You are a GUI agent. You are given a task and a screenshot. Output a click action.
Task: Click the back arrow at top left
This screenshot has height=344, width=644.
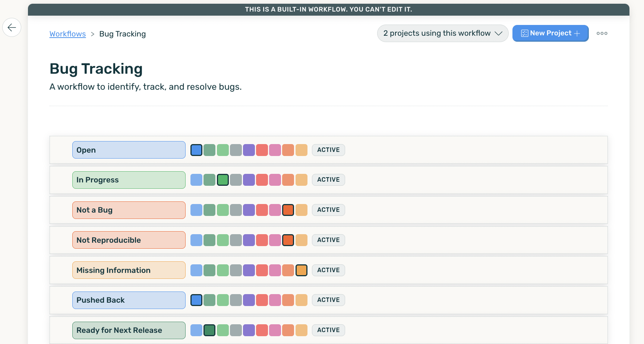tap(12, 27)
